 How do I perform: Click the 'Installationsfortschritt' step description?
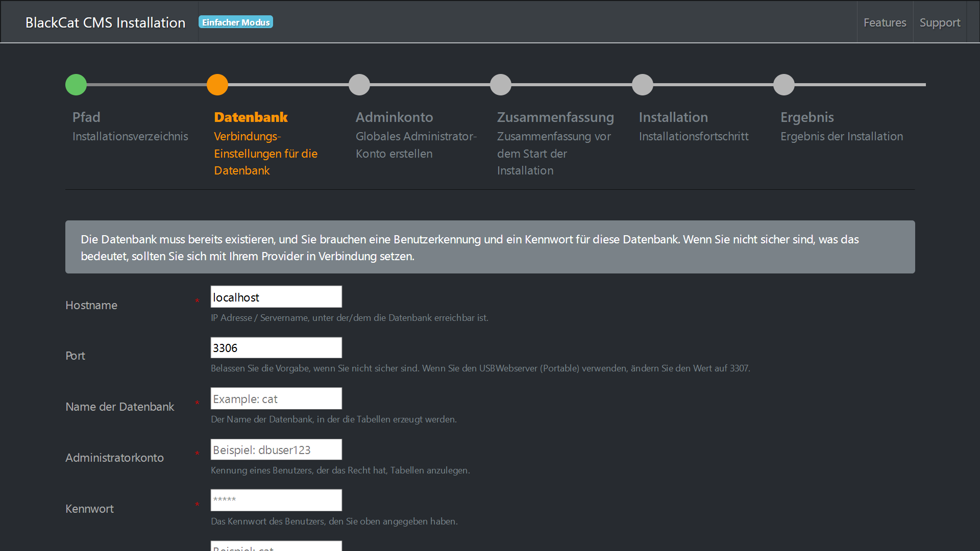pyautogui.click(x=694, y=136)
